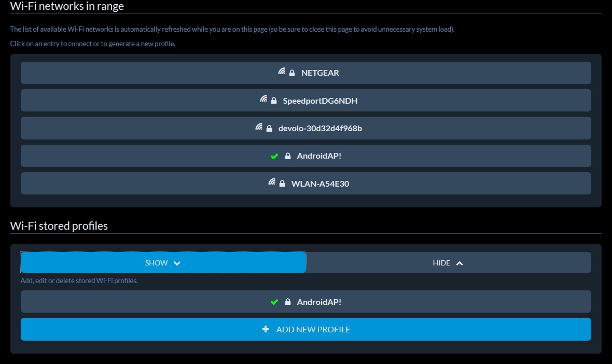Click the lock icon beside WLAN-A54E30
Screen dimensions: 612x364
(x=282, y=184)
